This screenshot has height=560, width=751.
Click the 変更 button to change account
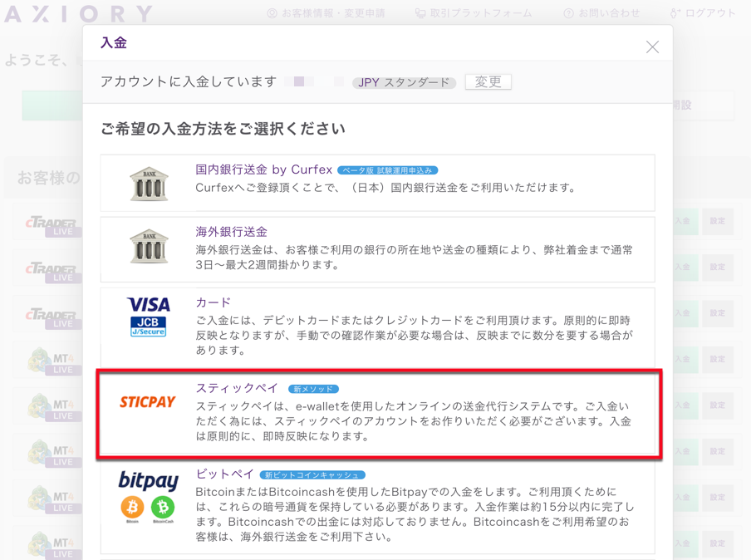tap(488, 82)
